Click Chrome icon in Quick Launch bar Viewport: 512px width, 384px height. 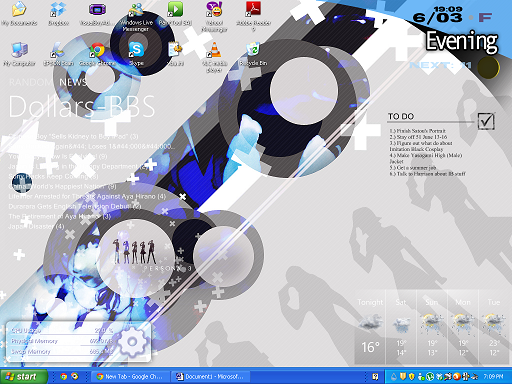[x=63, y=377]
